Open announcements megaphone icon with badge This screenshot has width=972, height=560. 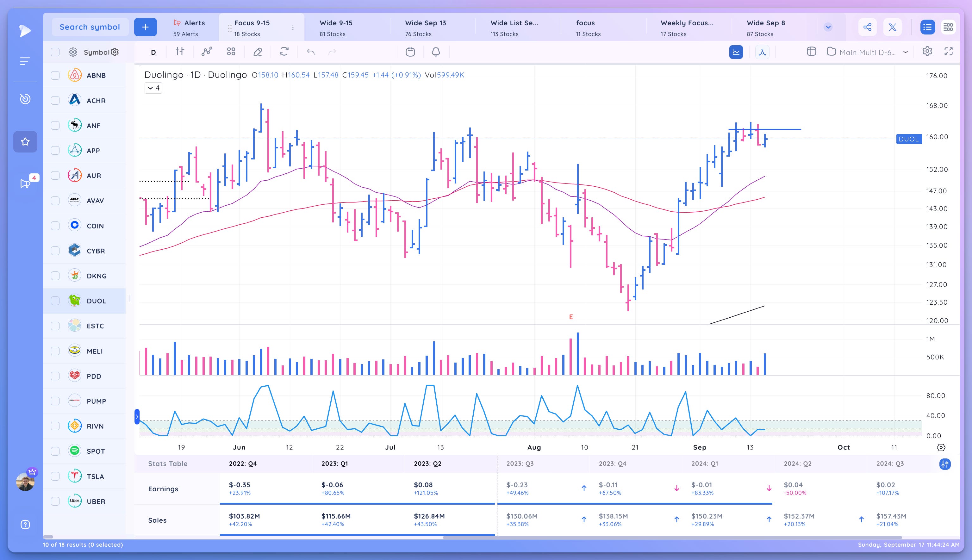point(25,184)
